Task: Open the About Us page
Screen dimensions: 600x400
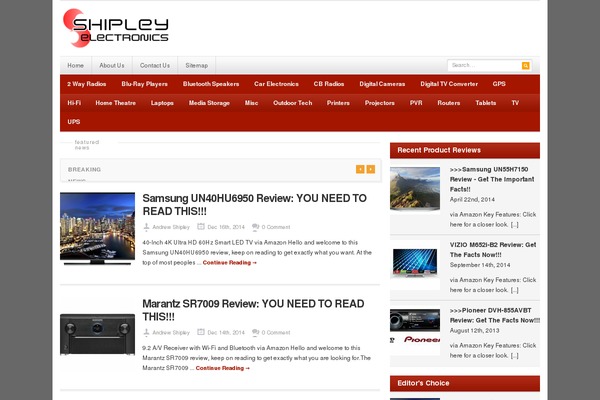Action: click(112, 65)
